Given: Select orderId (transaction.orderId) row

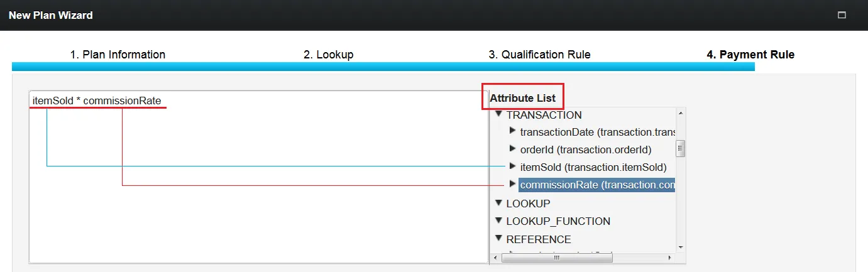Looking at the screenshot, I should [586, 150].
